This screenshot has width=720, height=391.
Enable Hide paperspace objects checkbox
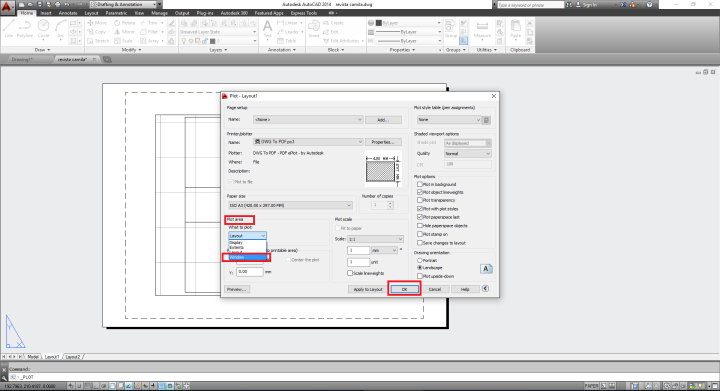pyautogui.click(x=420, y=225)
